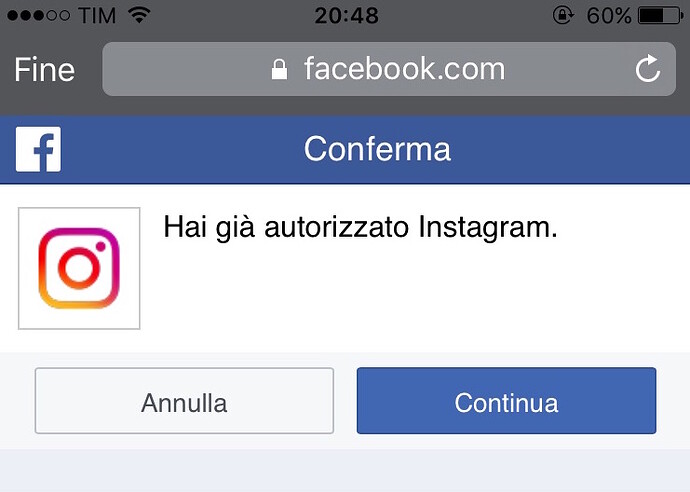Tap the rotation lock status icon
The height and width of the screenshot is (492, 690).
click(x=563, y=15)
